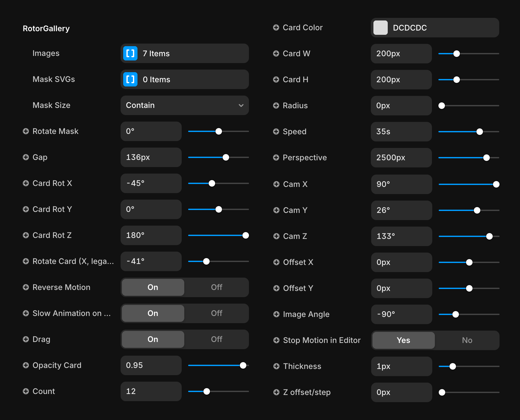Click the plus icon beside Rotate Mask
The height and width of the screenshot is (420, 520).
pyautogui.click(x=26, y=131)
